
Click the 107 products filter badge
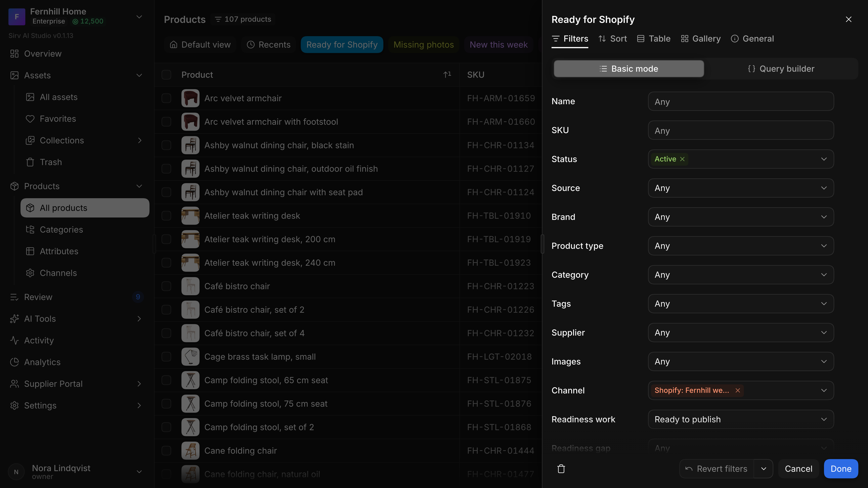point(243,19)
